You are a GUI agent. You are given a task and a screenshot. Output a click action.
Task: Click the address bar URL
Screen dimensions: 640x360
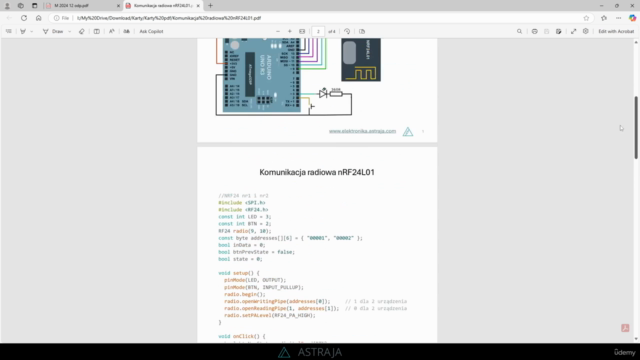click(x=169, y=18)
